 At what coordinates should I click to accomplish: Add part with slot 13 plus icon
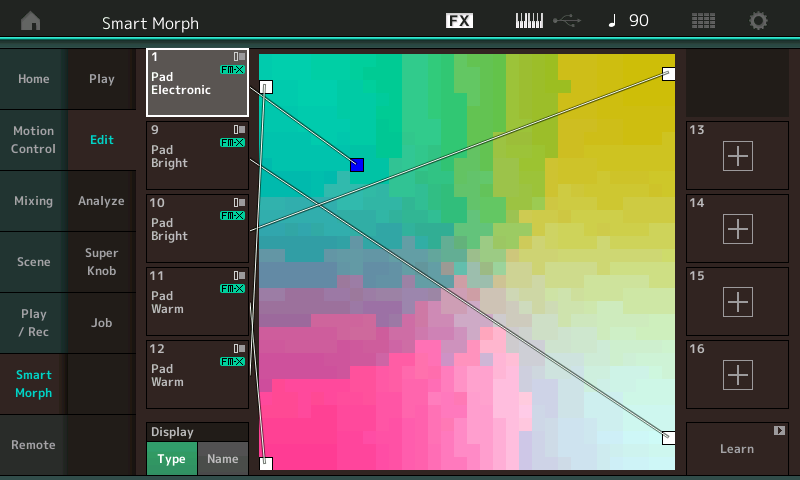(x=737, y=155)
